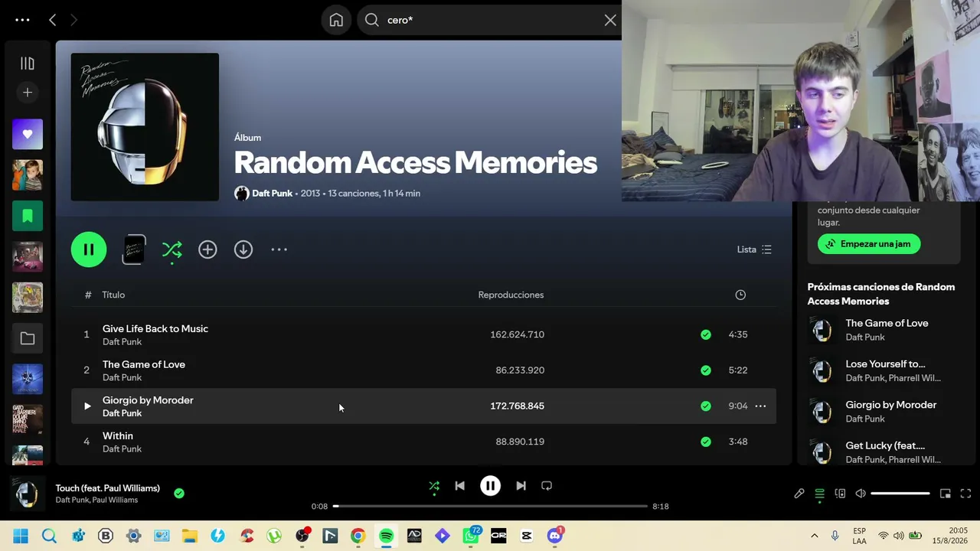The width and height of the screenshot is (980, 551).
Task: Open the Daft Punk artist link under the album title
Action: (272, 194)
